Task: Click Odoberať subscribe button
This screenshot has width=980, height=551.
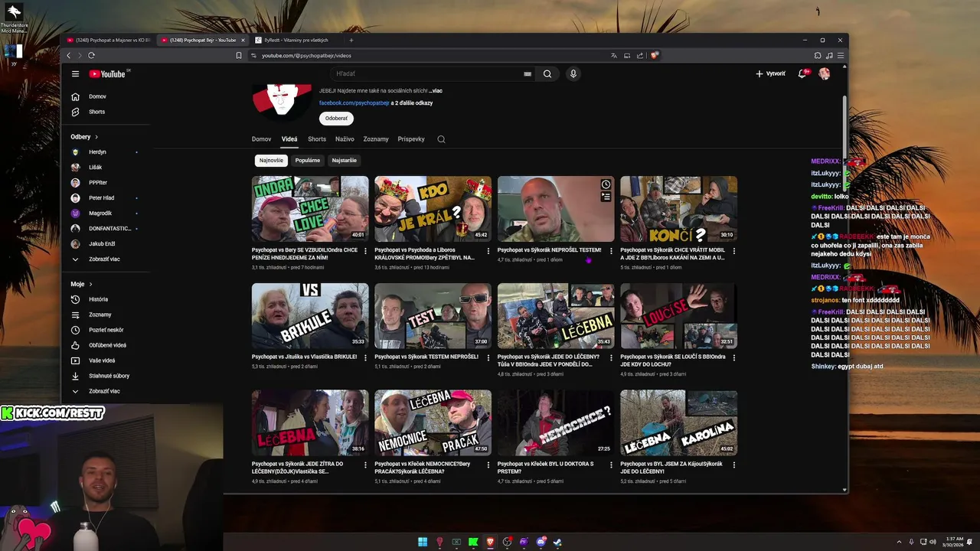Action: [x=336, y=119]
